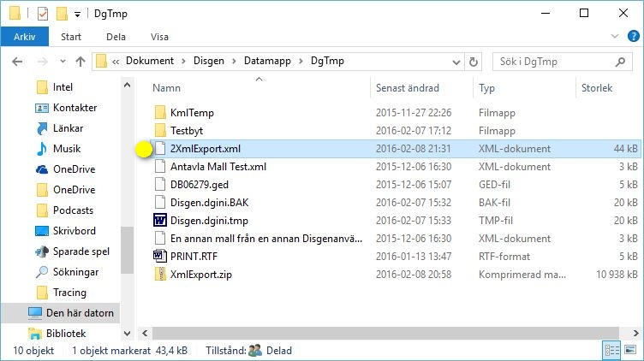Sort by the Senast ändrad column header

coord(408,88)
